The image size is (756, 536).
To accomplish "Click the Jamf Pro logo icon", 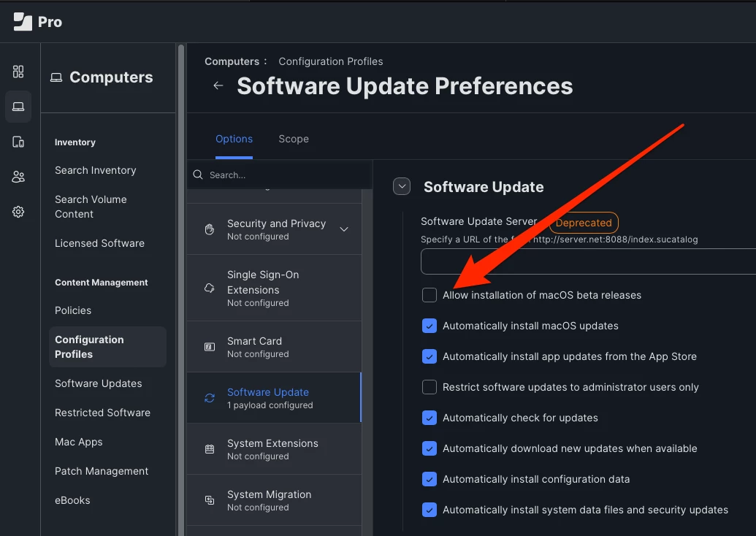I will pyautogui.click(x=23, y=22).
